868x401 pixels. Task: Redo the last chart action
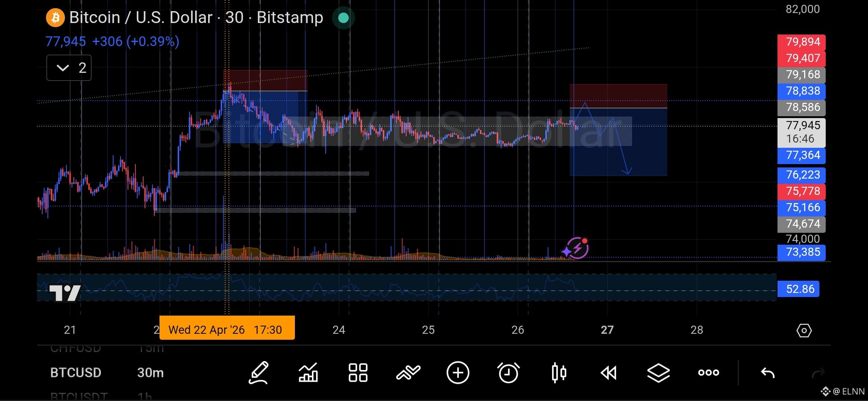point(818,372)
